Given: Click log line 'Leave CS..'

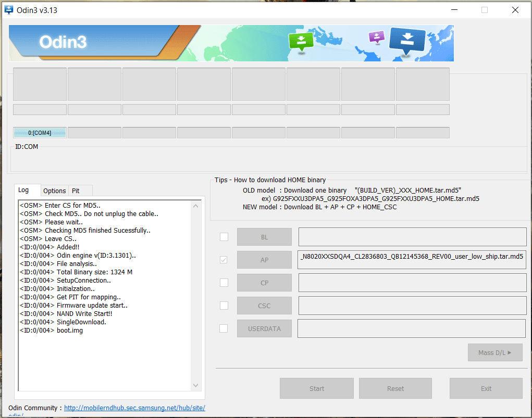Looking at the screenshot, I should [x=48, y=238].
